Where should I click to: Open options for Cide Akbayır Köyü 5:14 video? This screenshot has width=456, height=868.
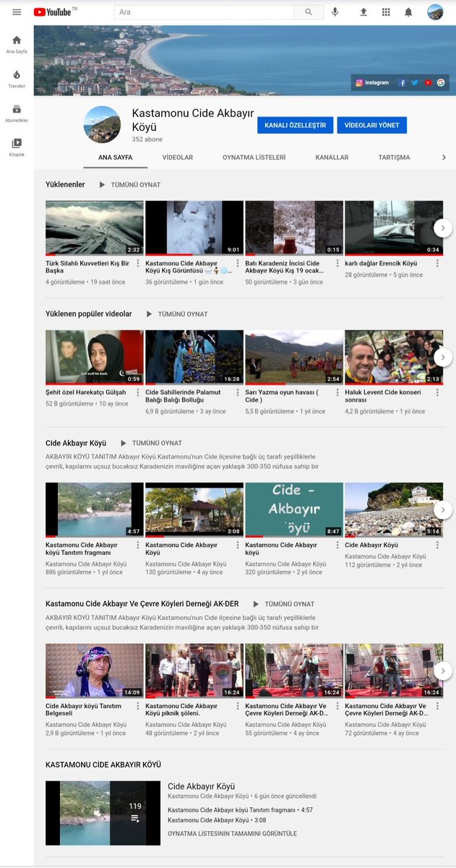438,545
